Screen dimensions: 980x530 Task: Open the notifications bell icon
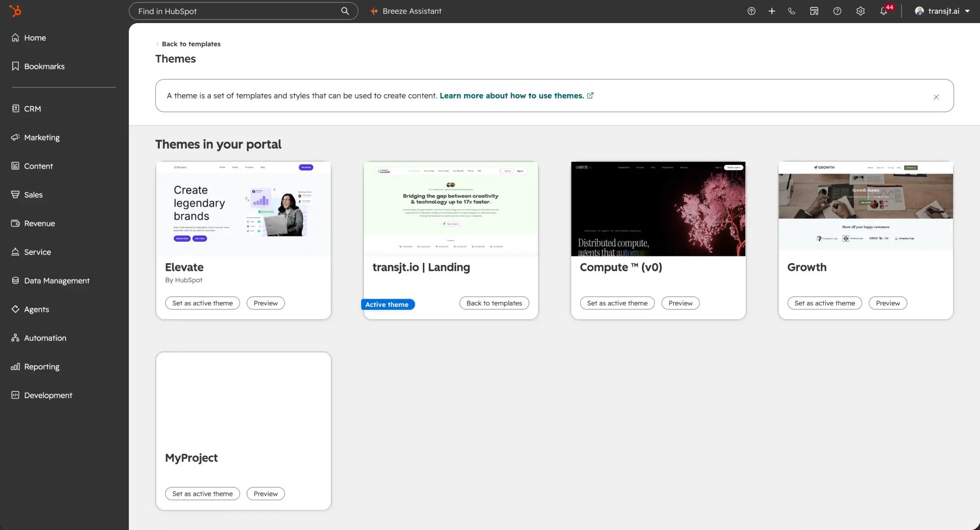coord(884,11)
